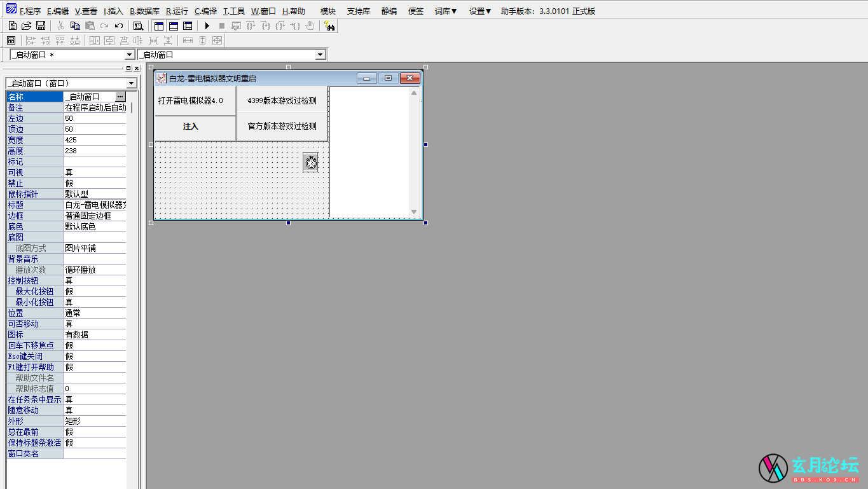Screen dimensions: 868x489
Task: Select the 图标 property value 有数据
Action: pyautogui.click(x=95, y=334)
